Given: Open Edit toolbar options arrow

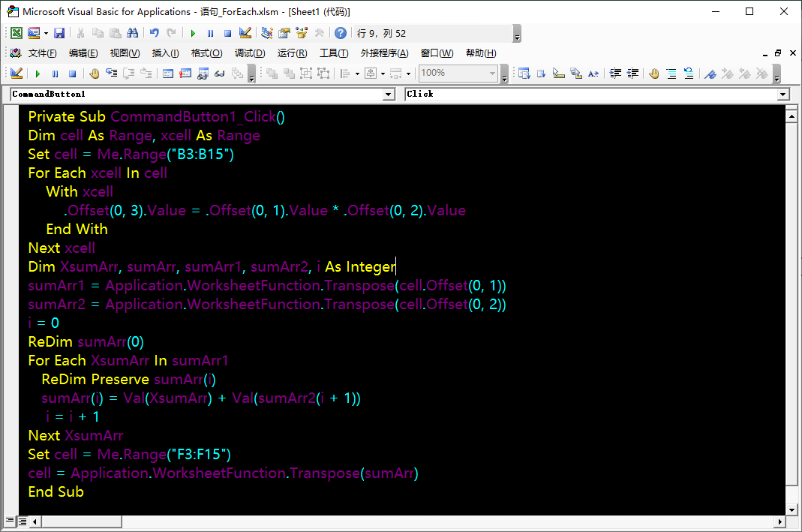Looking at the screenshot, I should (777, 74).
